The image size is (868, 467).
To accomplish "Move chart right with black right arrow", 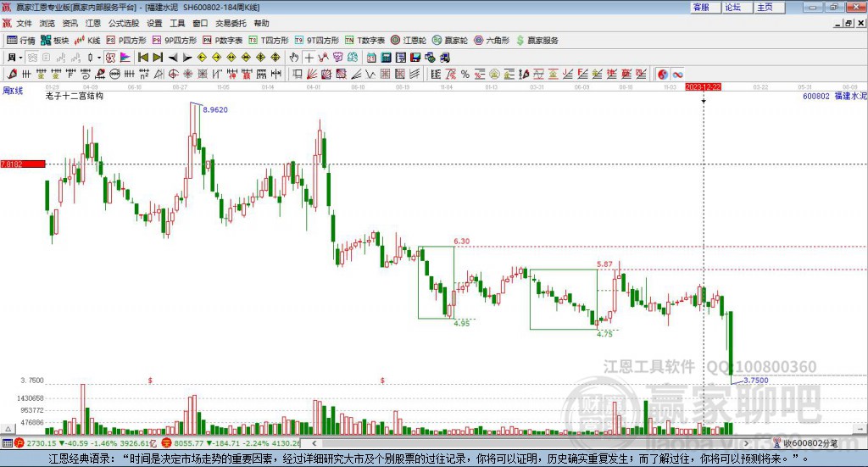I will [187, 58].
